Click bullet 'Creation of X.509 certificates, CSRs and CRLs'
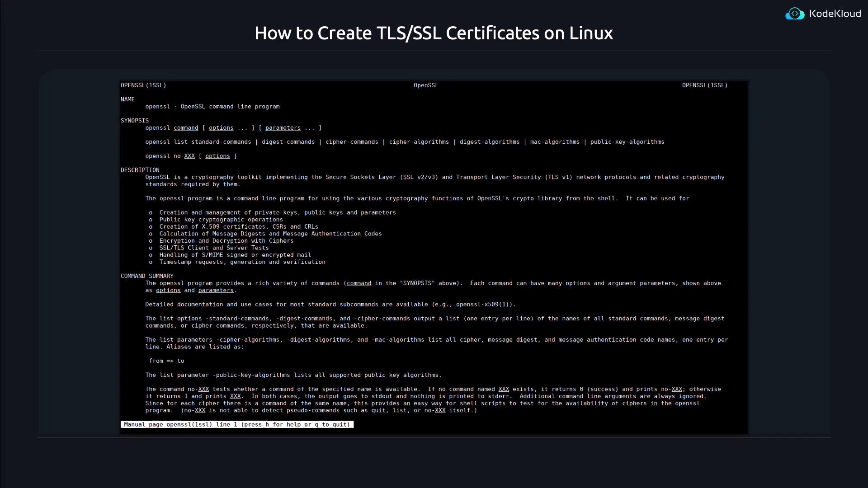Screen dimensions: 868x488 pos(239,227)
